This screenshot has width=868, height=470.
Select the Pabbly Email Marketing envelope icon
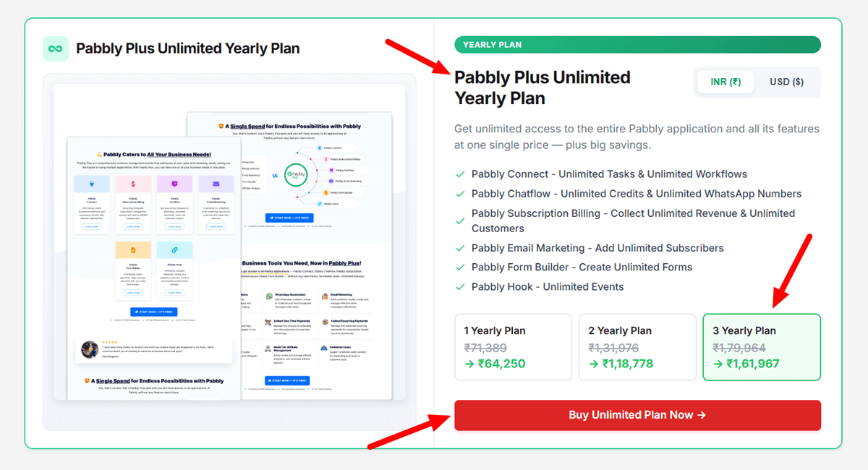point(216,184)
